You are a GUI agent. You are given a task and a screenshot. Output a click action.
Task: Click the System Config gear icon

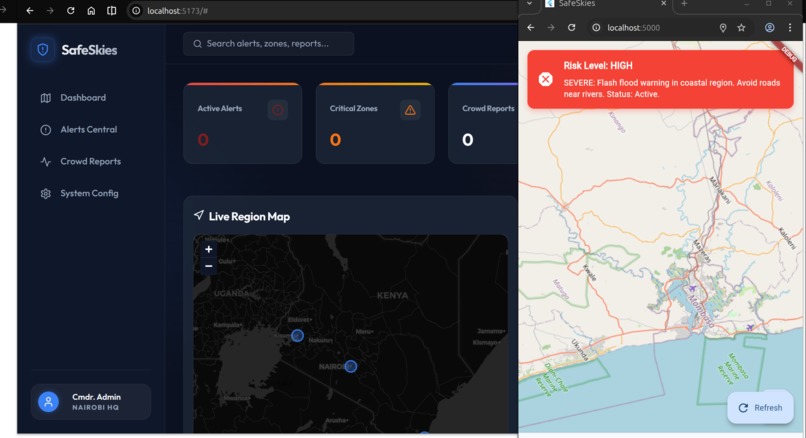click(46, 193)
